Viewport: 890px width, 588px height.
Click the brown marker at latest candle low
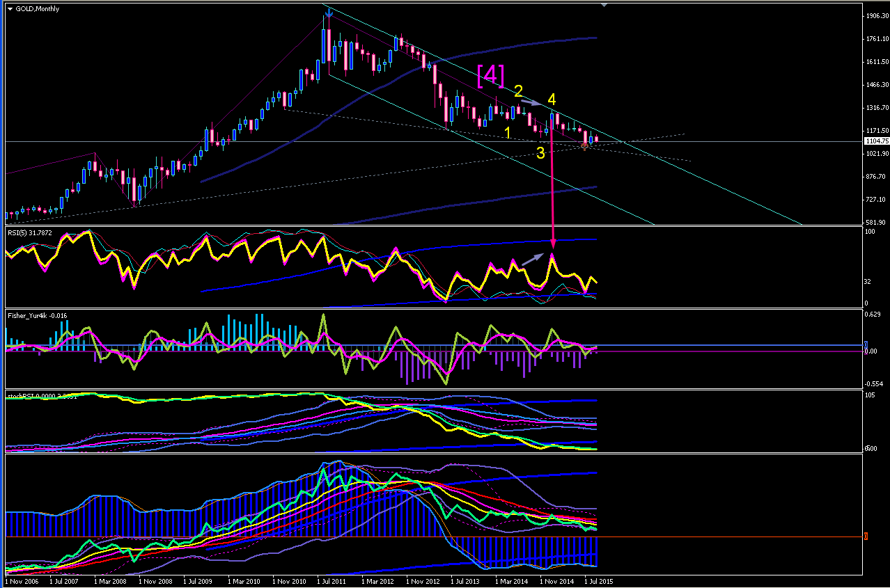click(x=584, y=146)
